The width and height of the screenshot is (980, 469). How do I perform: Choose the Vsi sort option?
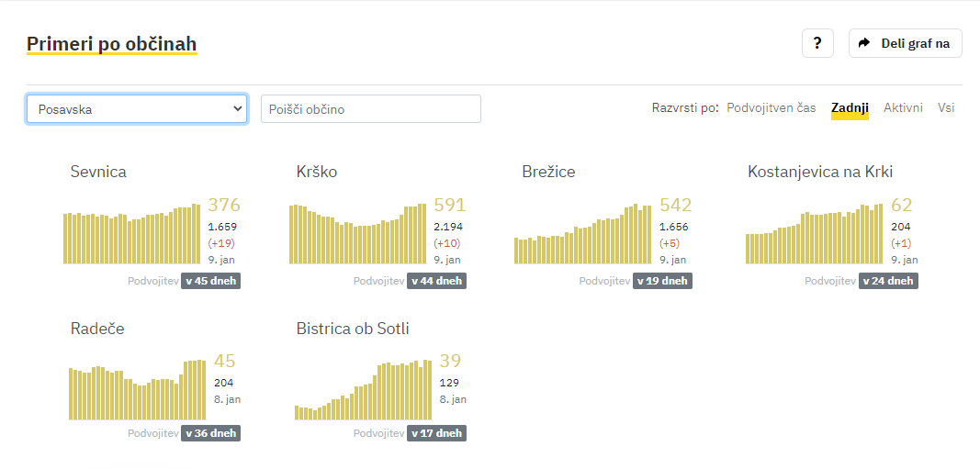(946, 108)
